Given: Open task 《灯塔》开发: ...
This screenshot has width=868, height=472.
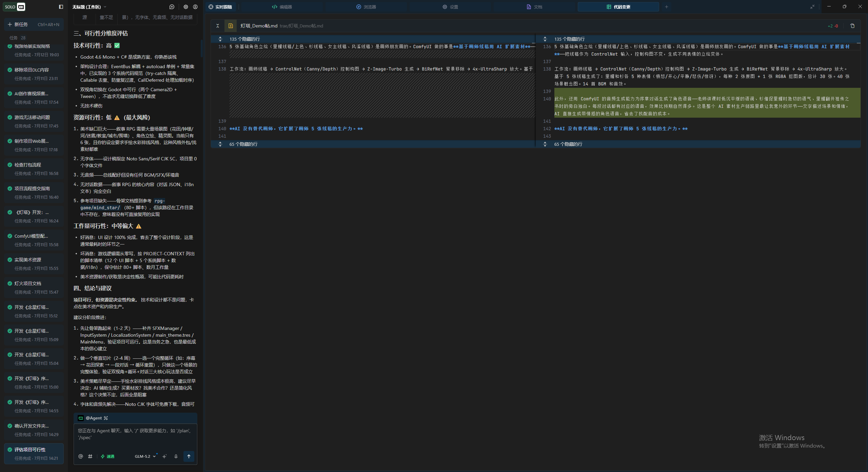Looking at the screenshot, I should tap(34, 216).
